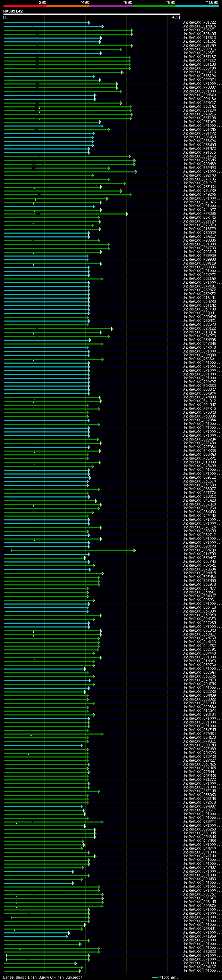This screenshot has width=222, height=980.
Task: Click the UniRef100_C6SXI6 label
Action: click(199, 72)
